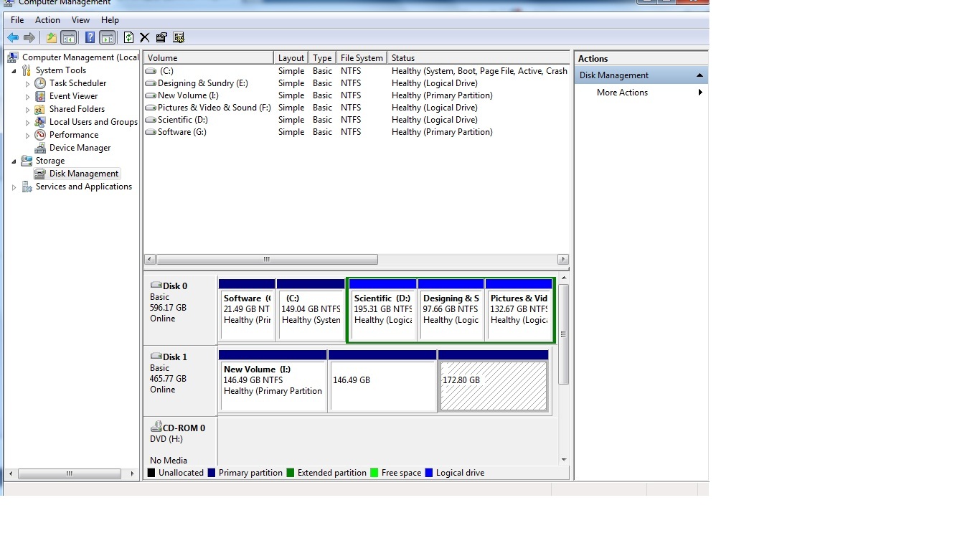Select the Scientific (D:) 195.31 GB partition

(x=382, y=310)
